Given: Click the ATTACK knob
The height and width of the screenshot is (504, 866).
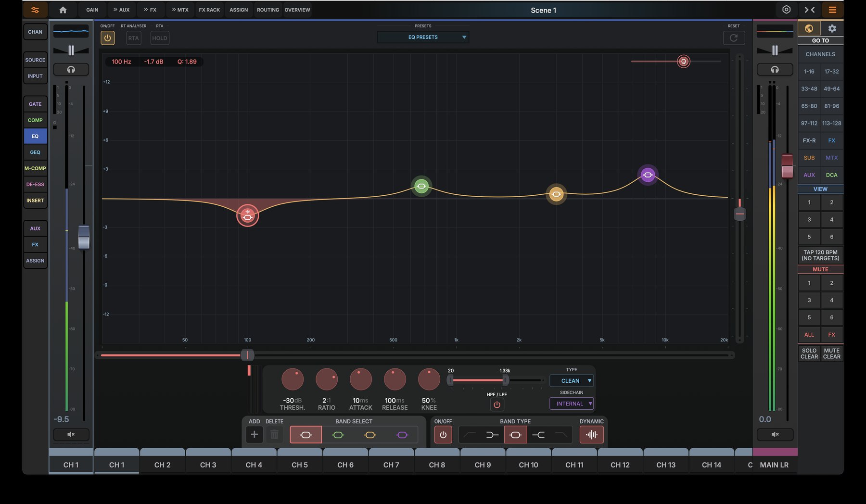Looking at the screenshot, I should 361,379.
